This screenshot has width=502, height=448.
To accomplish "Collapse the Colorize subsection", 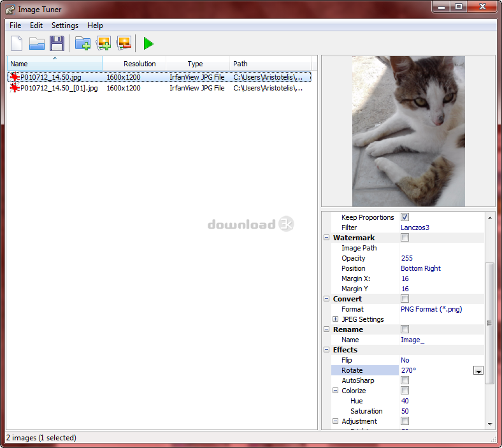I will click(335, 391).
